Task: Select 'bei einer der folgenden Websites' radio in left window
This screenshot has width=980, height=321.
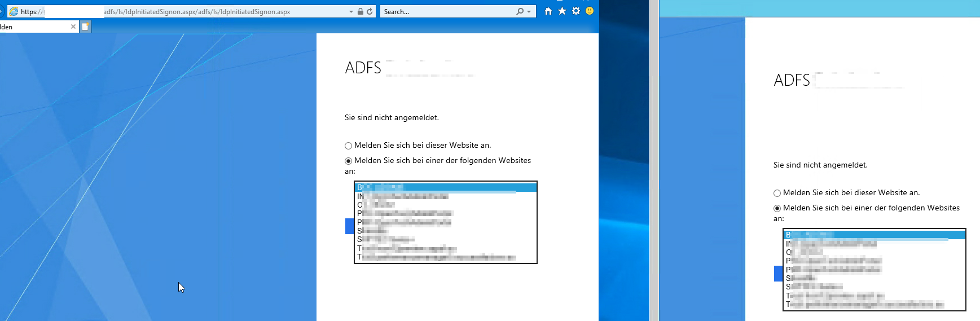Action: pos(348,161)
